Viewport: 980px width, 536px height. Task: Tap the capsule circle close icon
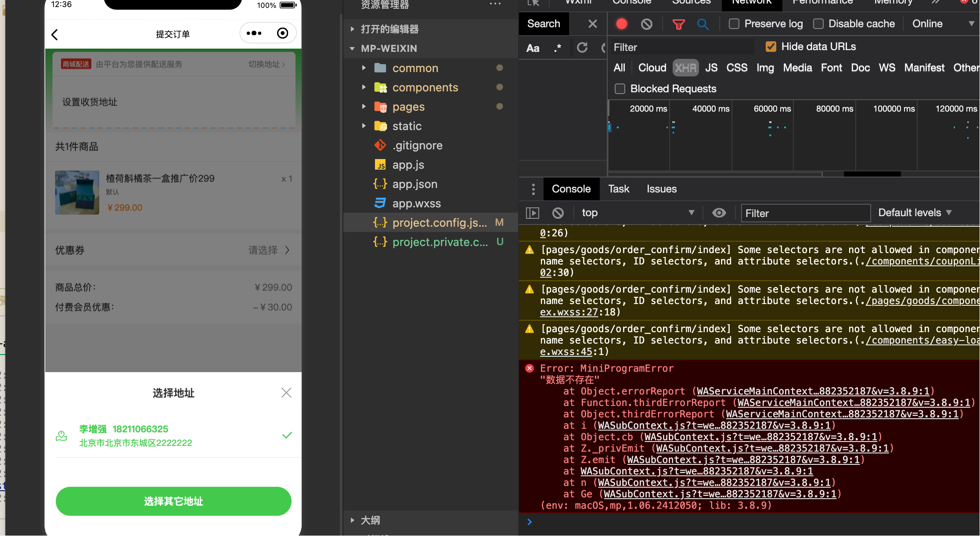282,33
